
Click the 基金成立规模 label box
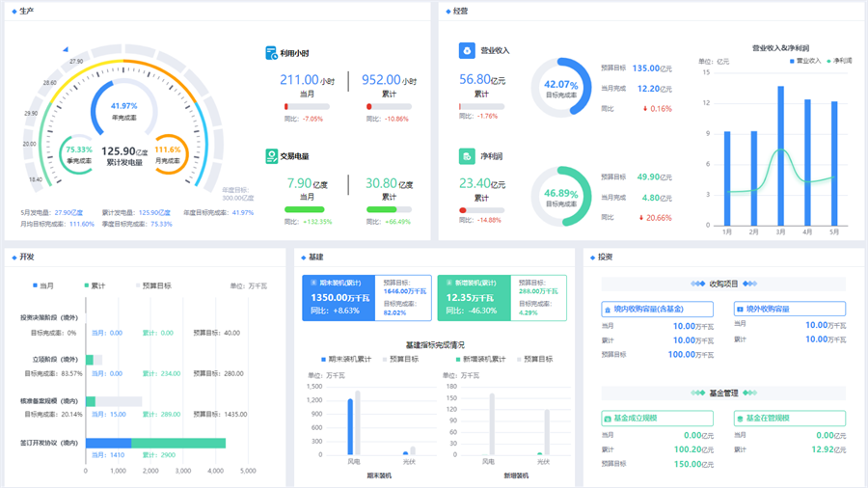point(658,419)
